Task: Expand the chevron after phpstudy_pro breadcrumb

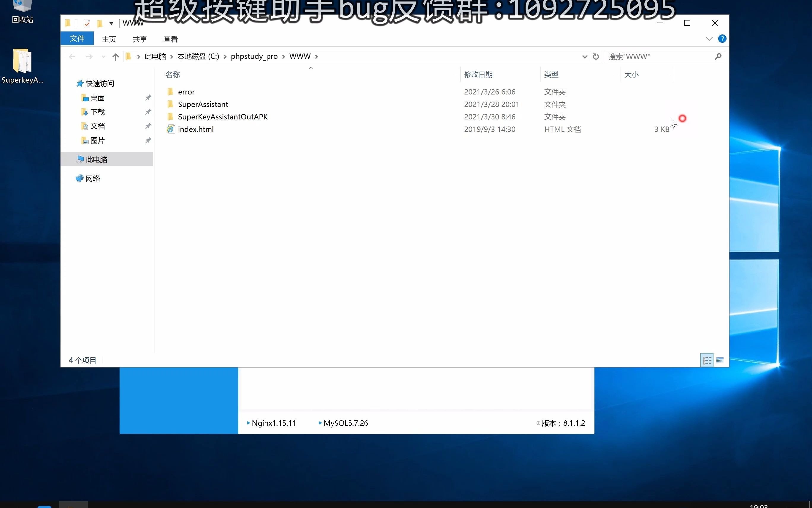Action: (x=283, y=56)
